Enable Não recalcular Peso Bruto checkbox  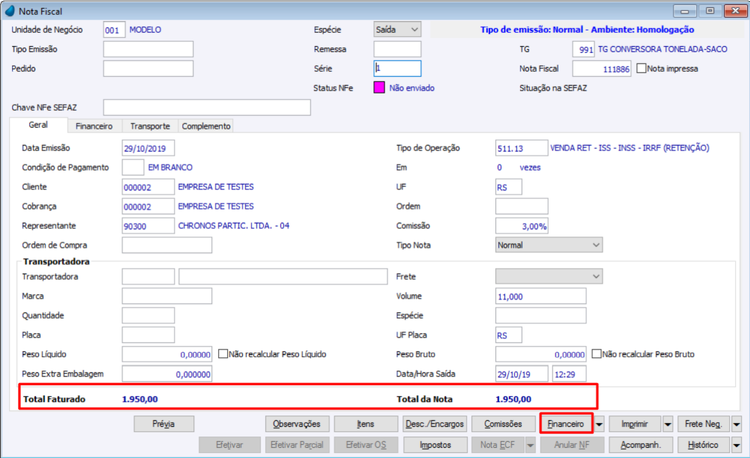click(596, 354)
